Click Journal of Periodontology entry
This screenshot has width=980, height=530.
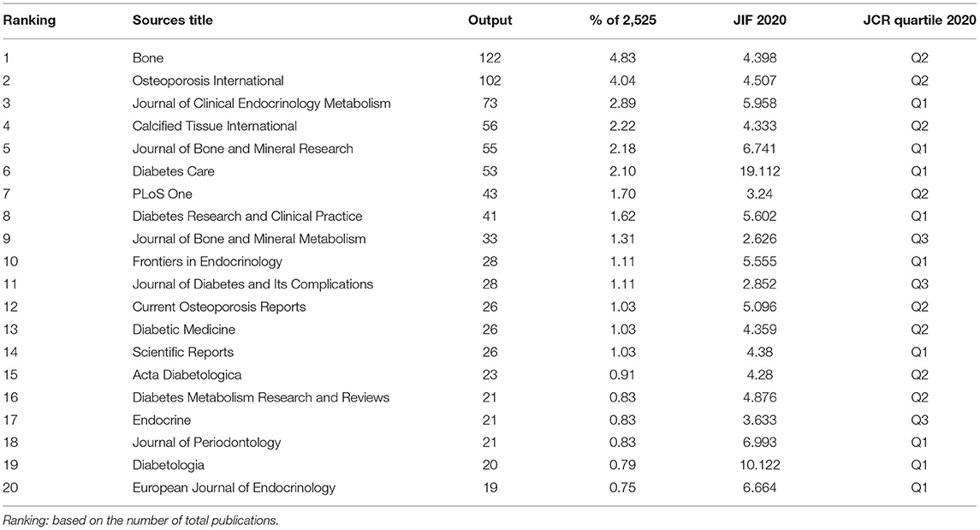pos(207,443)
